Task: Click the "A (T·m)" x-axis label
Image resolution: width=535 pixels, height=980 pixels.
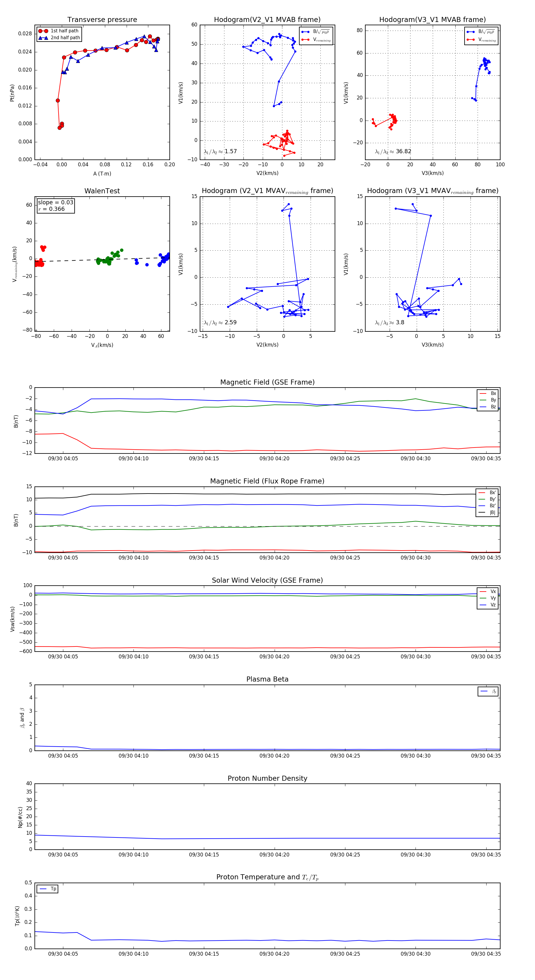Action: 102,173
